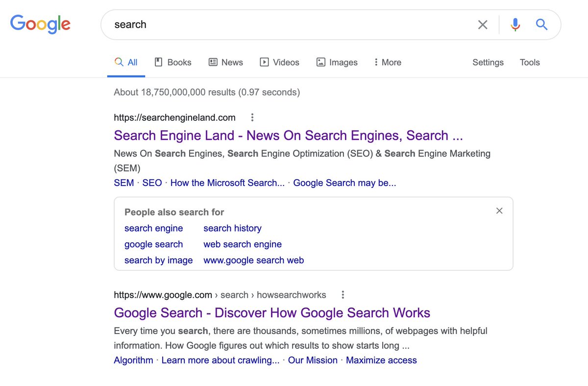The height and width of the screenshot is (386, 588).
Task: Clear the search box with X icon
Action: [483, 25]
